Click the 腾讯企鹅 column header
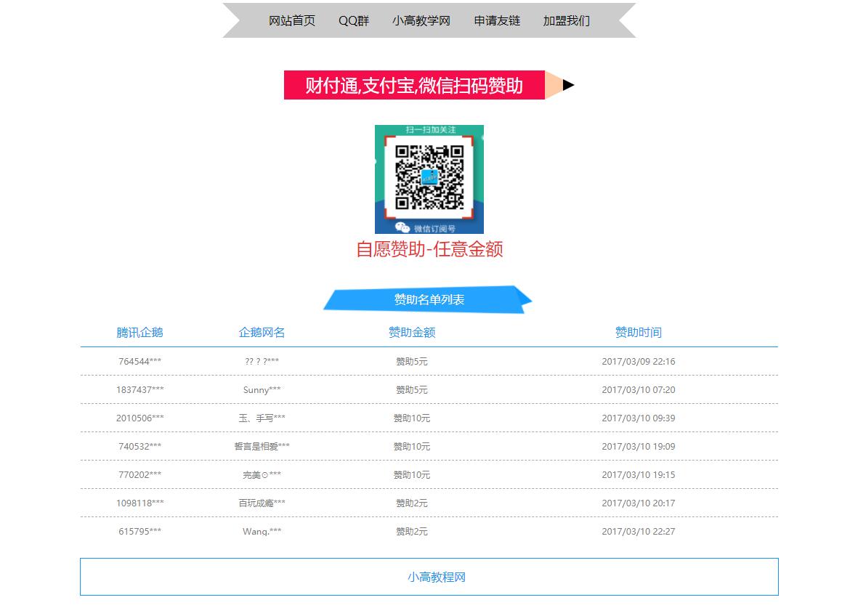858x616 pixels. pos(139,333)
